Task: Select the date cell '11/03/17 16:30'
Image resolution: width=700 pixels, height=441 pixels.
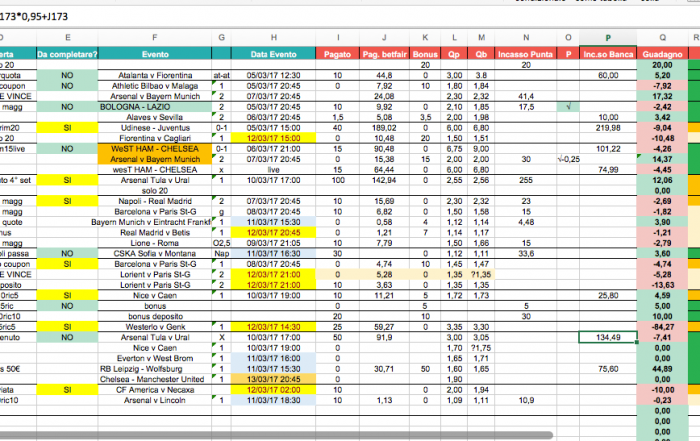Action: click(273, 254)
